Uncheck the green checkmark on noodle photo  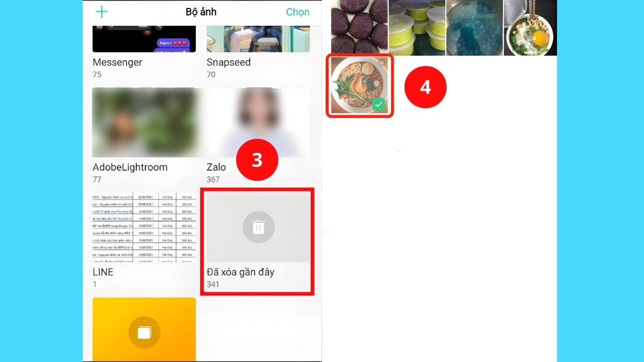coord(379,105)
